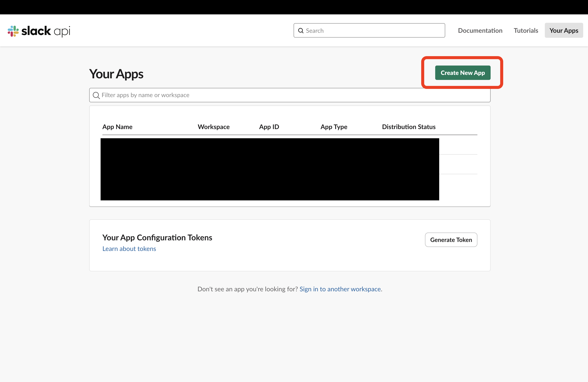Open the Learn about tokens link
The image size is (588, 382).
(x=129, y=249)
